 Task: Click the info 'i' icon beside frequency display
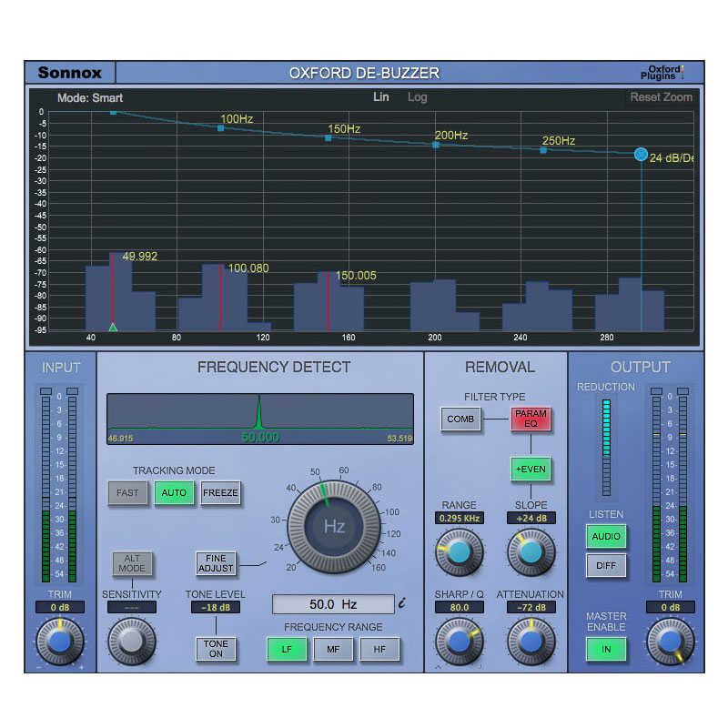(402, 603)
